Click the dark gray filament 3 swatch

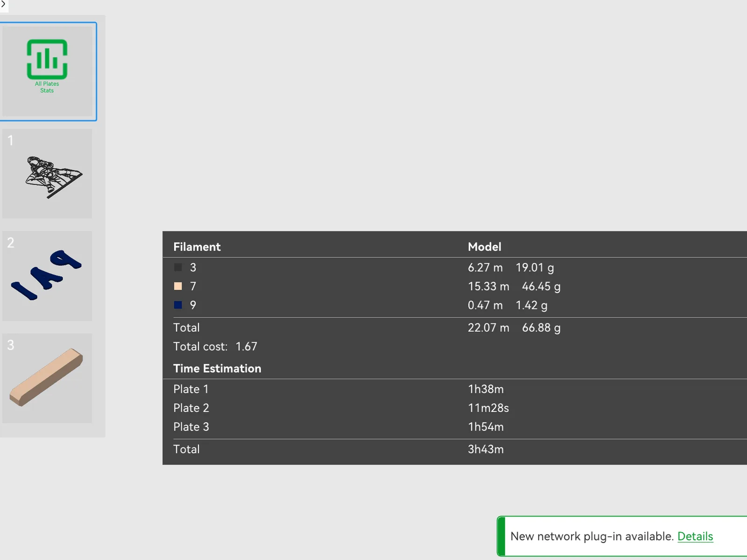pyautogui.click(x=178, y=267)
